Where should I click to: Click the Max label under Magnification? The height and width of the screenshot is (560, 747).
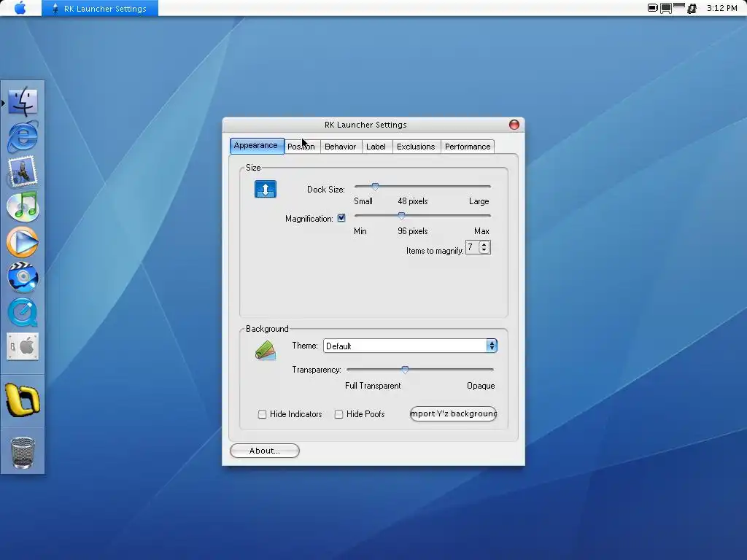click(481, 231)
